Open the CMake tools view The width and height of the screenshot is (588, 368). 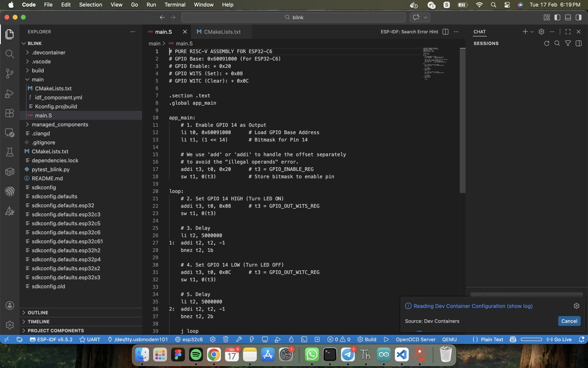(x=10, y=211)
